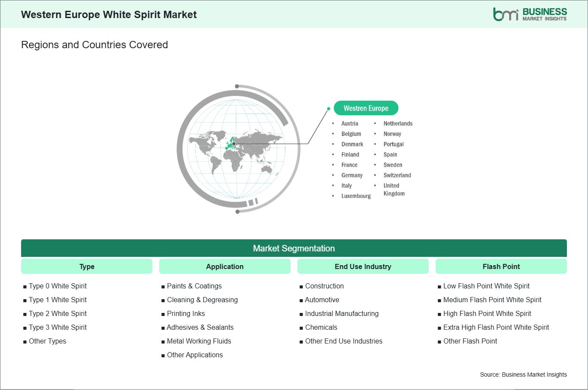Click 'France' in the country list
Screen dimensions: 588x390
pyautogui.click(x=349, y=165)
